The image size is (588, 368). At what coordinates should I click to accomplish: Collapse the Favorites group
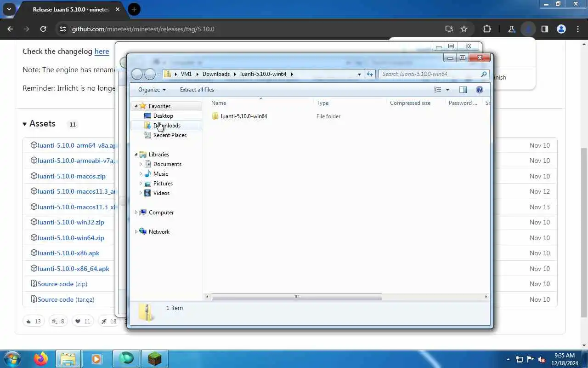pos(136,106)
